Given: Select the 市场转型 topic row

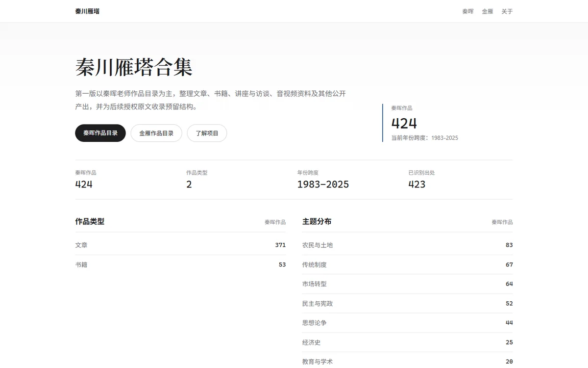Looking at the screenshot, I should [408, 284].
